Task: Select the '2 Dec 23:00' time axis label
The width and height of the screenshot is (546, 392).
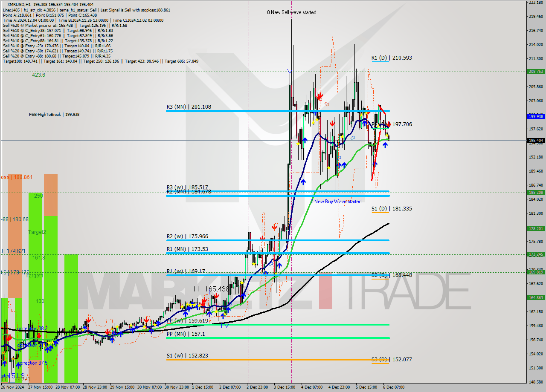Action: pos(257,387)
